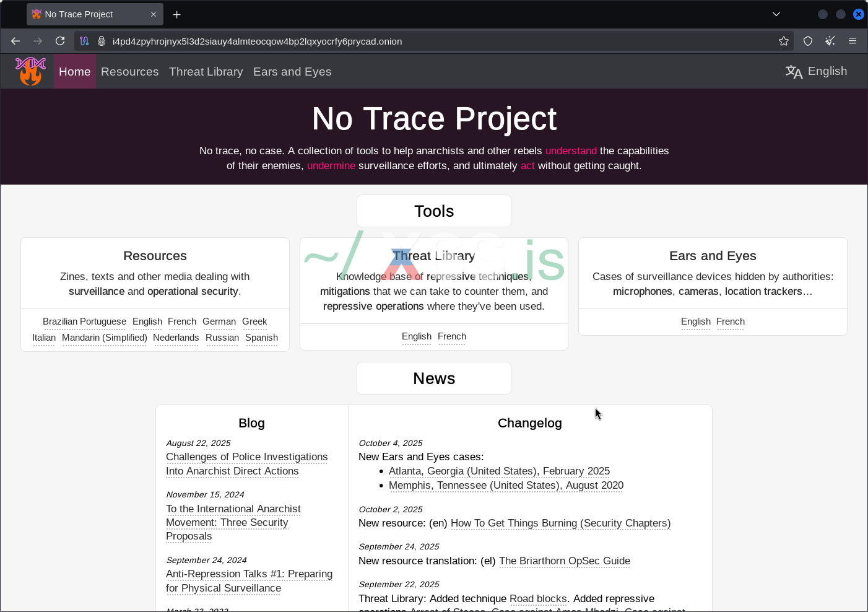Click the News section heading button
868x612 pixels.
coord(434,378)
